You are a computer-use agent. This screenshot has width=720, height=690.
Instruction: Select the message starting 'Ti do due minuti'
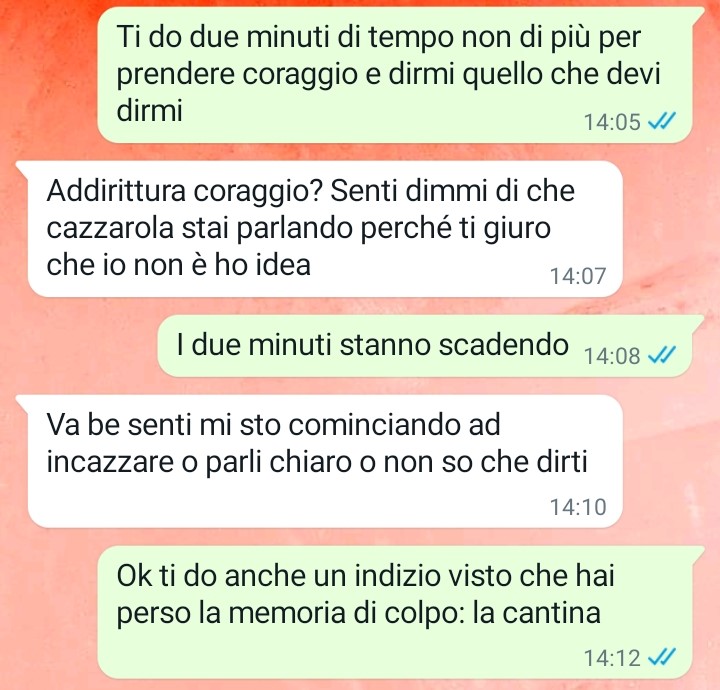(400, 74)
